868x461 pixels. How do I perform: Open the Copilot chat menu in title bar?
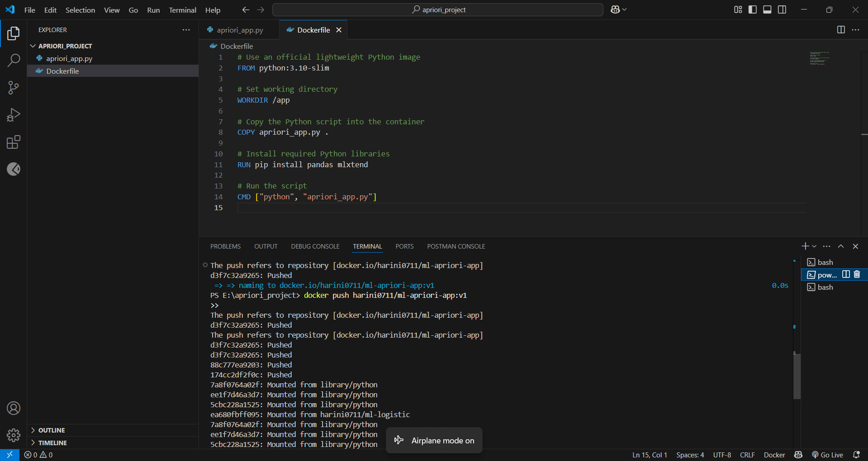pos(618,9)
